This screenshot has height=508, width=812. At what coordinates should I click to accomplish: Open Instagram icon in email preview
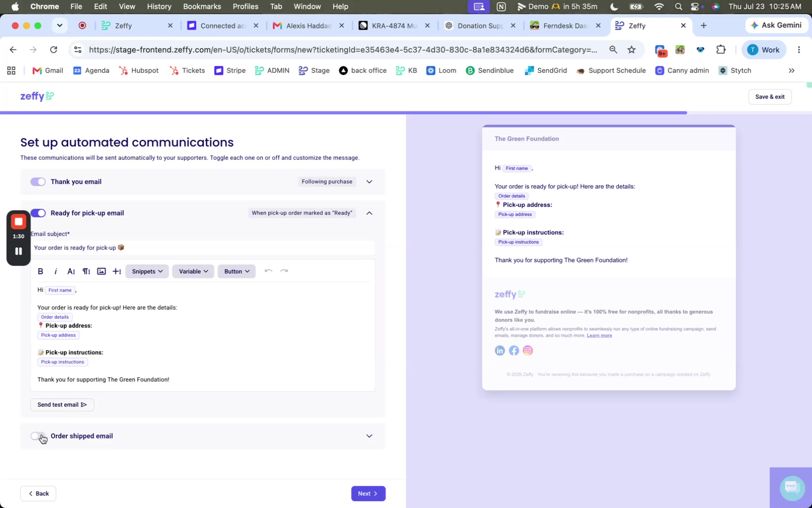[x=528, y=350]
